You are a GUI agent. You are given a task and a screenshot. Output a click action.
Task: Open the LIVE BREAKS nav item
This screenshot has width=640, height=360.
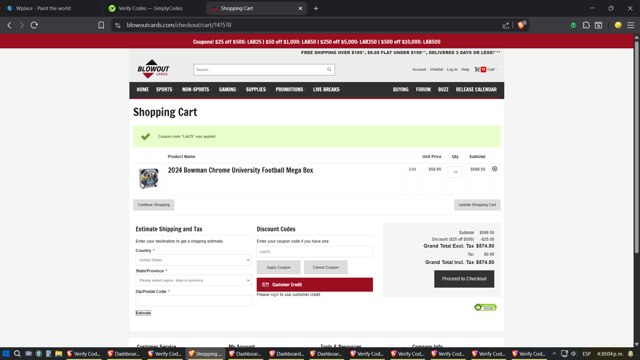point(326,89)
